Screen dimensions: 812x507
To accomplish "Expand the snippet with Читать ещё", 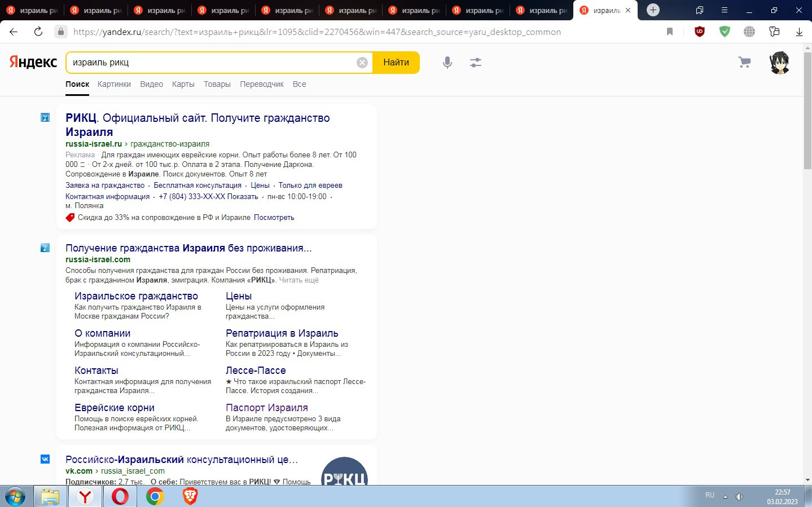I will (299, 280).
